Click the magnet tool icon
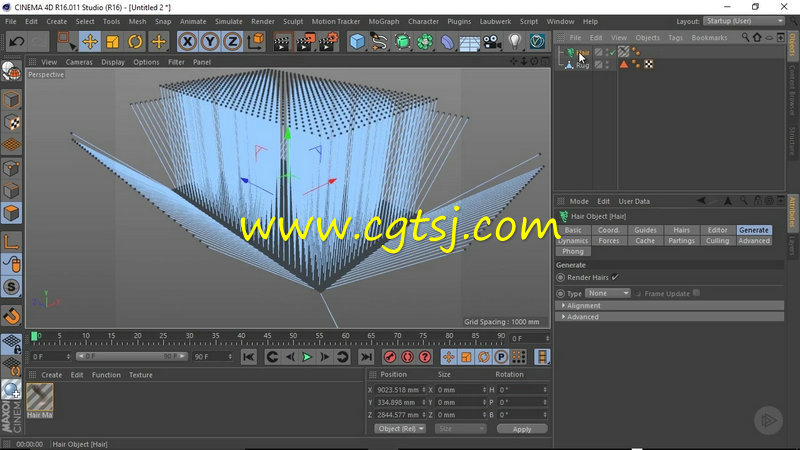This screenshot has height=450, width=800. pos(11,316)
